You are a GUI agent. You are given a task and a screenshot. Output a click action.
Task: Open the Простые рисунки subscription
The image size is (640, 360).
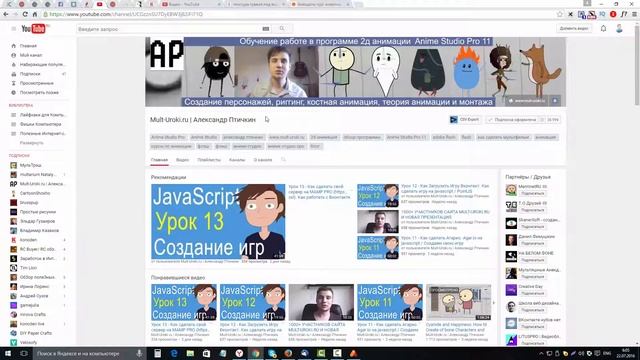(x=37, y=212)
